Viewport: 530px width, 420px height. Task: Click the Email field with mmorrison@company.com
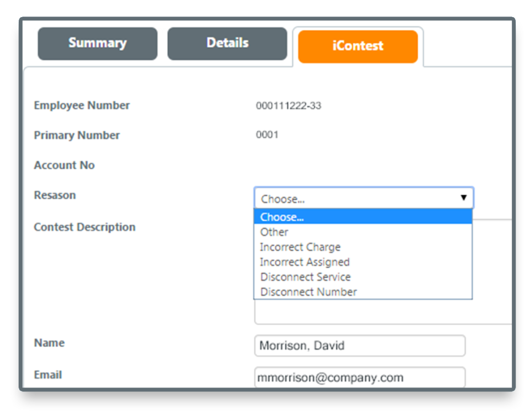pos(359,377)
